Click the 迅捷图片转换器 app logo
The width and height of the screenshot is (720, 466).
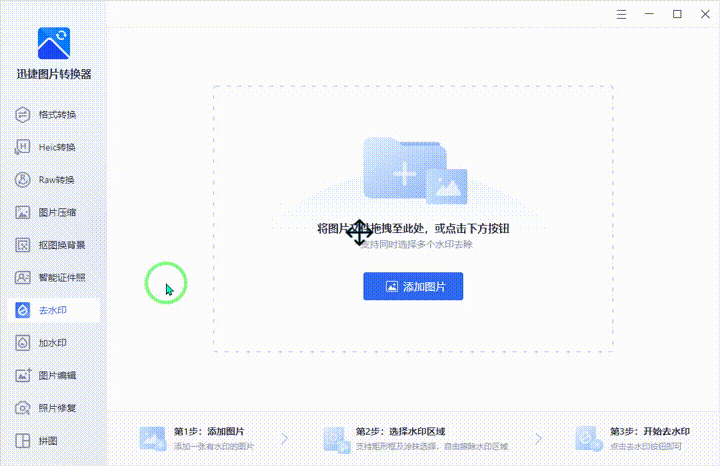[x=54, y=43]
